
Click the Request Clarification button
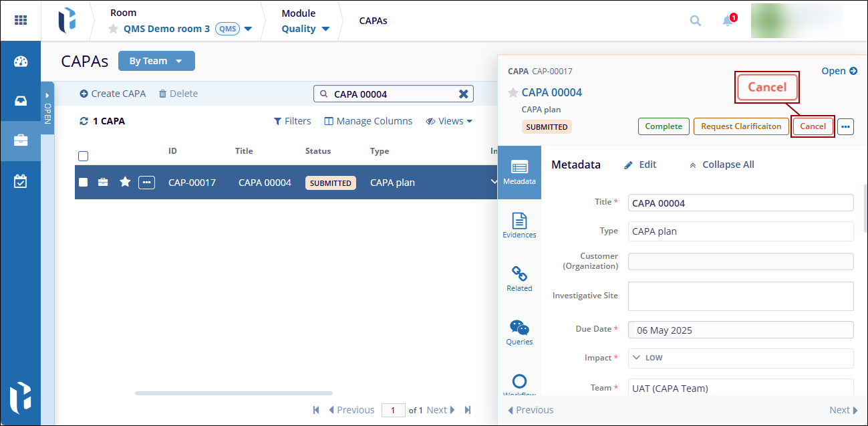click(740, 126)
